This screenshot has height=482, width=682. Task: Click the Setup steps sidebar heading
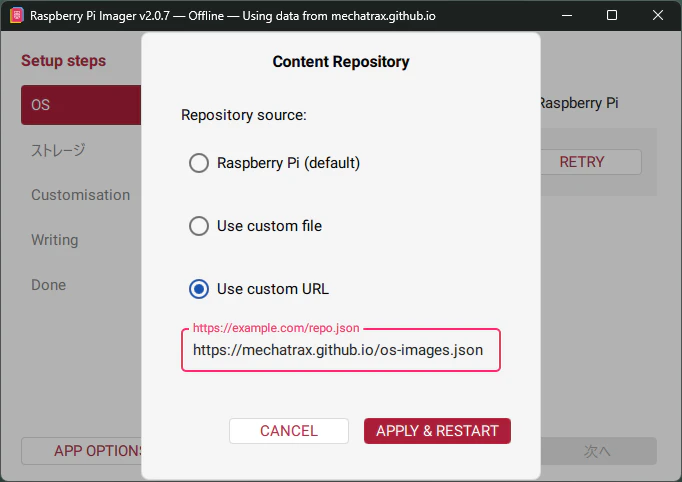tap(64, 61)
